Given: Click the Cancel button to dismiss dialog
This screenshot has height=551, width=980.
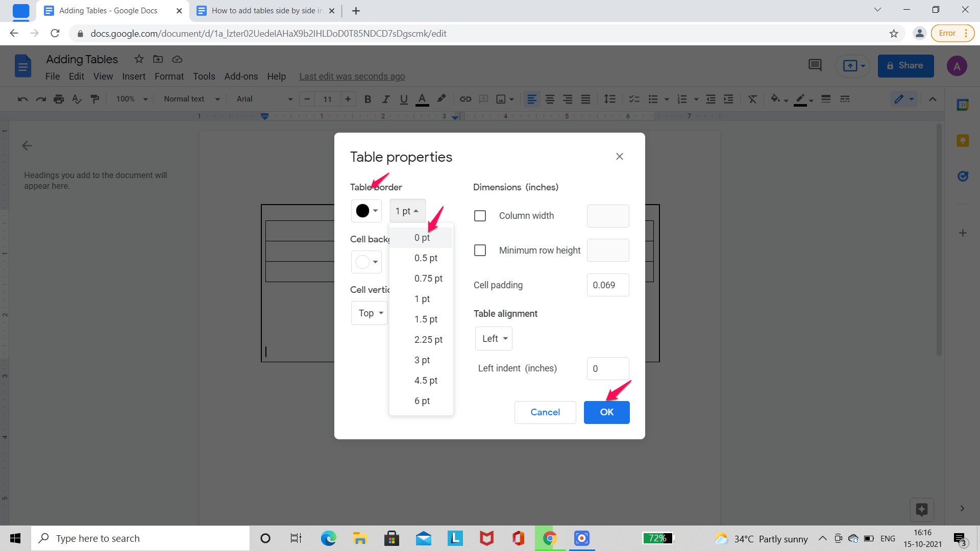Looking at the screenshot, I should point(545,412).
